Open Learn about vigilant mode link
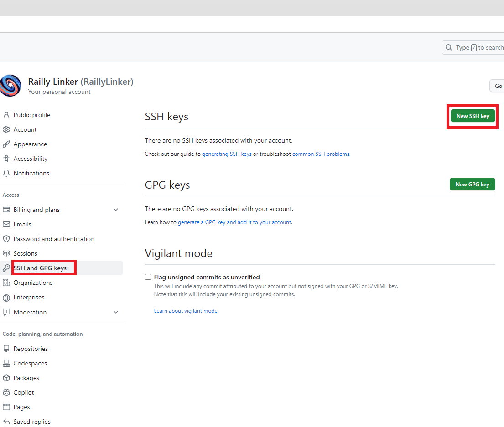Screen dimensions: 504x427 (x=186, y=311)
